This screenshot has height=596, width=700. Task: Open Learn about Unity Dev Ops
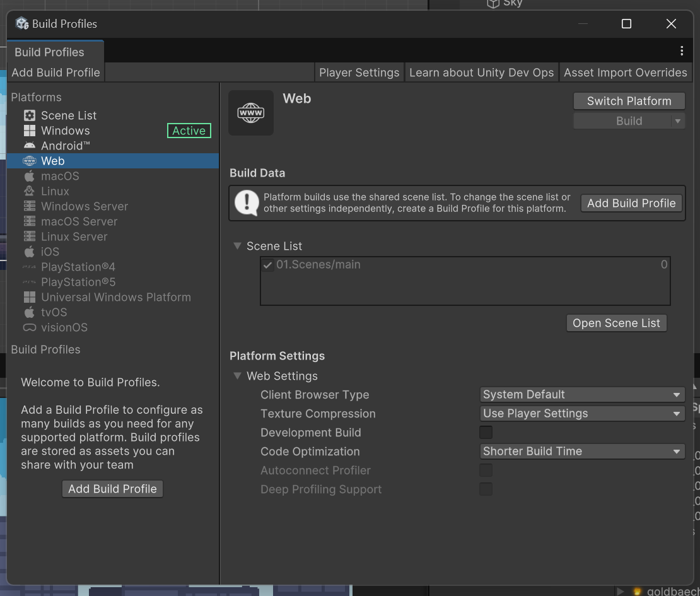point(481,73)
